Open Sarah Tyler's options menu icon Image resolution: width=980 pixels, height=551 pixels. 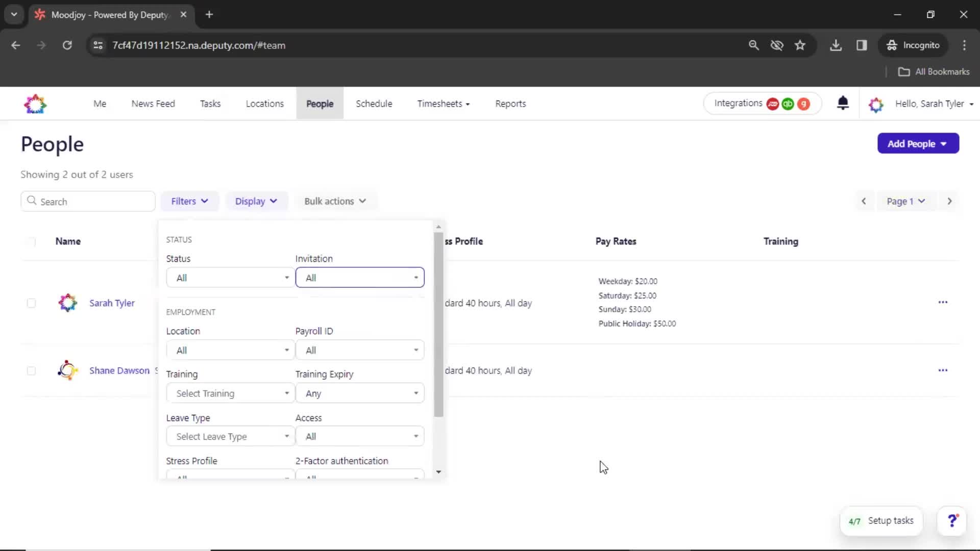[942, 302]
